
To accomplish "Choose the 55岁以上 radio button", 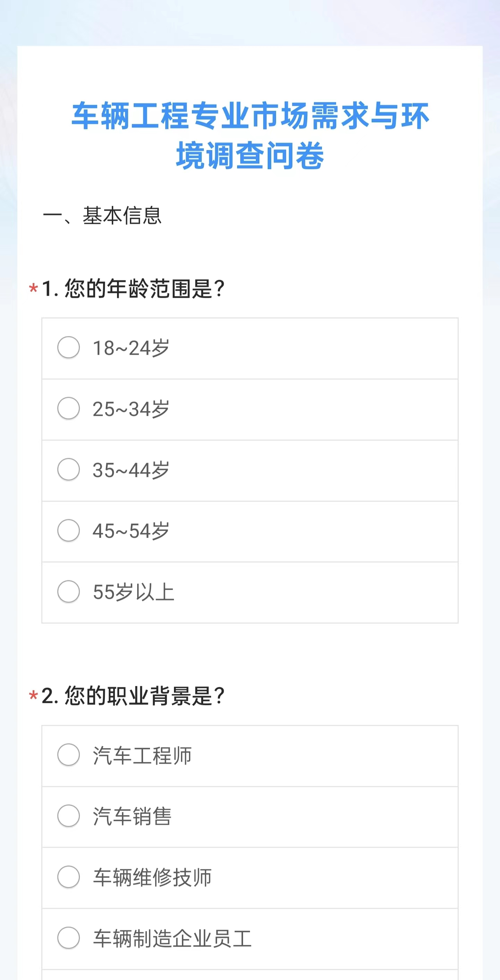I will [x=68, y=592].
